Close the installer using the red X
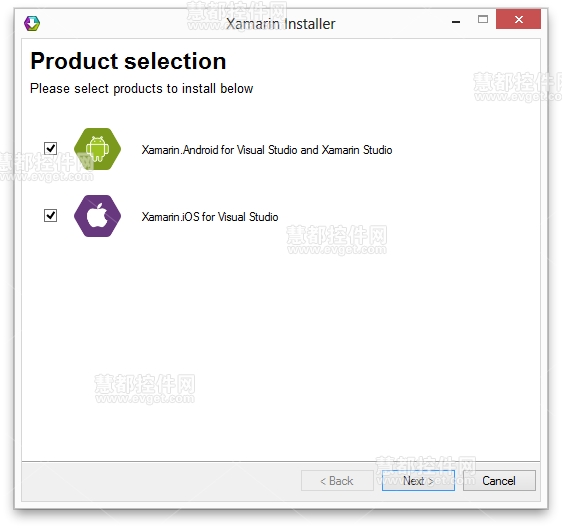This screenshot has width=562, height=529. tap(518, 19)
